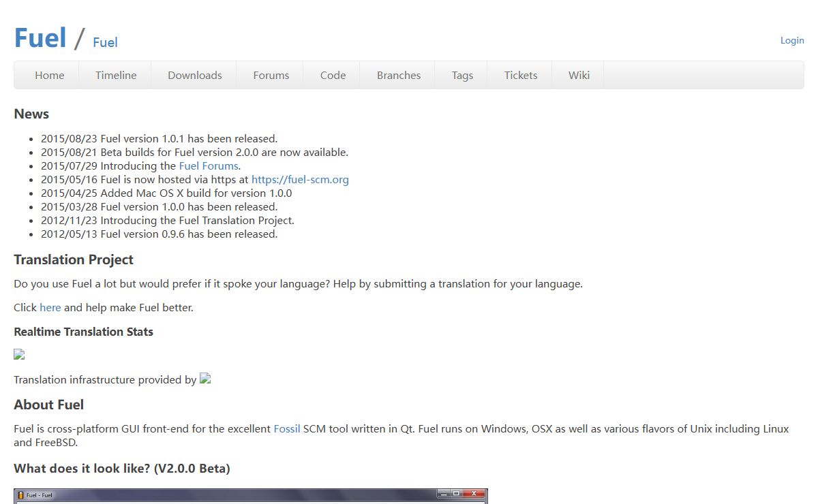This screenshot has width=818, height=504.
Task: Open the small Fuel subtitle link
Action: [105, 42]
